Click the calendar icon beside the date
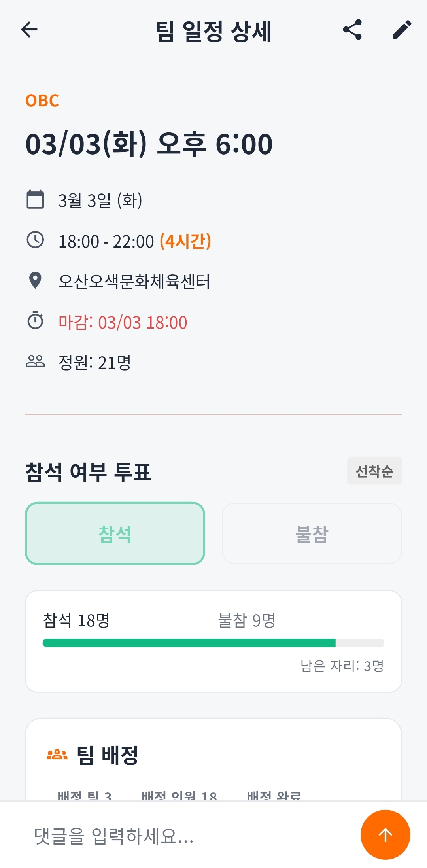This screenshot has width=427, height=868. point(35,199)
